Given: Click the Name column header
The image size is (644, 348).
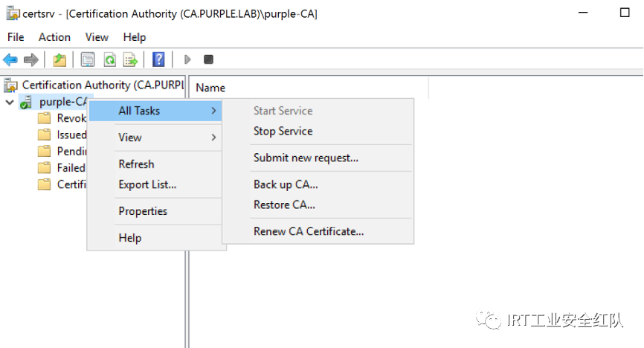Looking at the screenshot, I should pyautogui.click(x=309, y=88).
